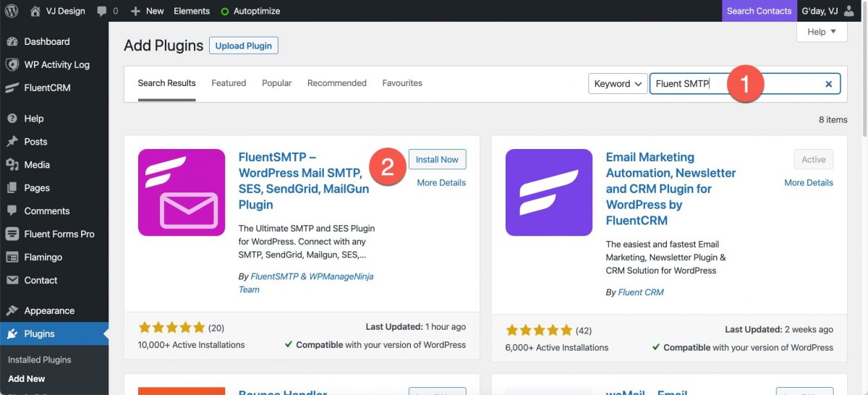Expand the Keyword search type dropdown
The image size is (868, 395).
click(617, 84)
